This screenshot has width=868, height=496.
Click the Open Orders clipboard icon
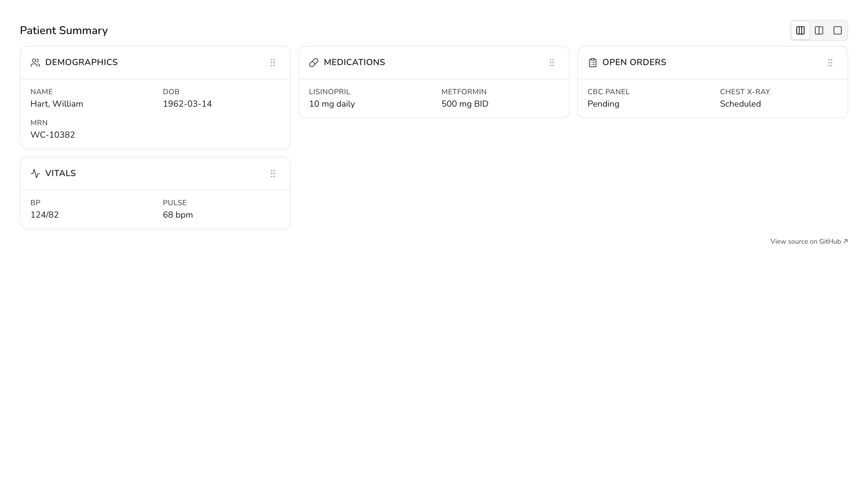(x=592, y=63)
